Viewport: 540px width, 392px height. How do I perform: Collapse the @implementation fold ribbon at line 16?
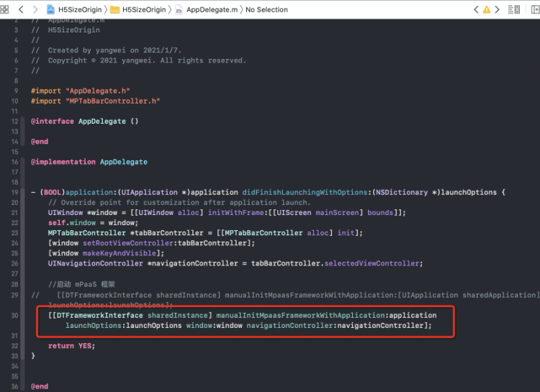coord(23,274)
